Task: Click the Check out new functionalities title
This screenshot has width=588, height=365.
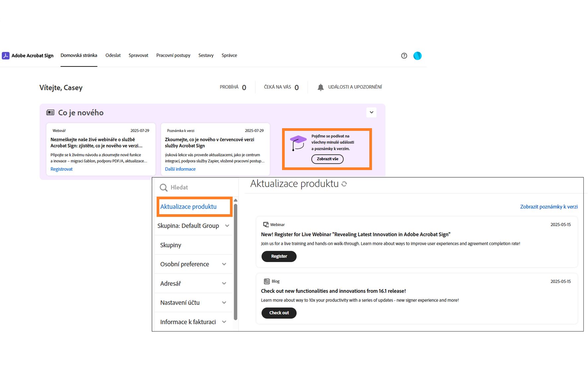Action: (x=333, y=291)
